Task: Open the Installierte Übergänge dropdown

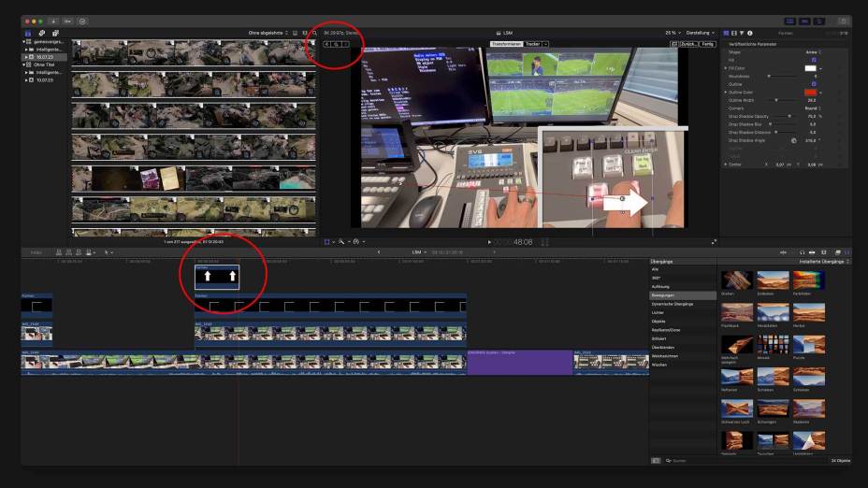Action: 824,261
